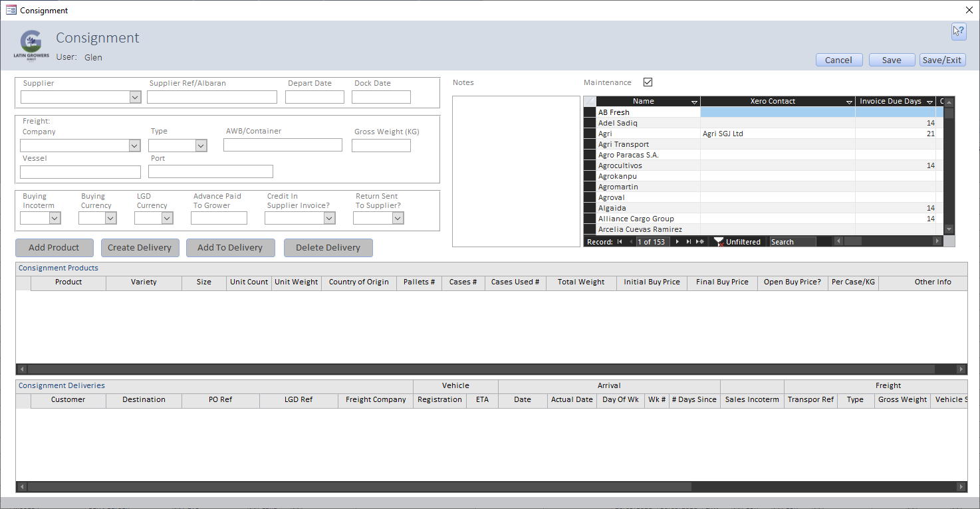980x509 pixels.
Task: Select the Alliance Cargo Group name cell
Action: pyautogui.click(x=648, y=219)
